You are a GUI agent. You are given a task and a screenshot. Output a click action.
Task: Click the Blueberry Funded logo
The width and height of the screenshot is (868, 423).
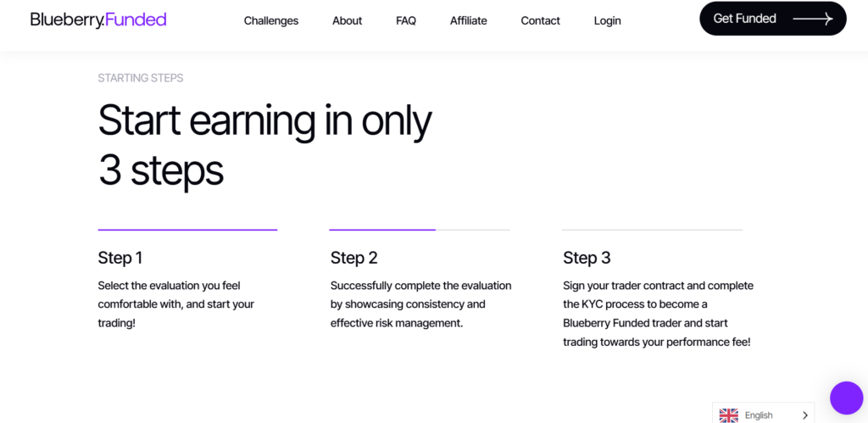coord(98,20)
